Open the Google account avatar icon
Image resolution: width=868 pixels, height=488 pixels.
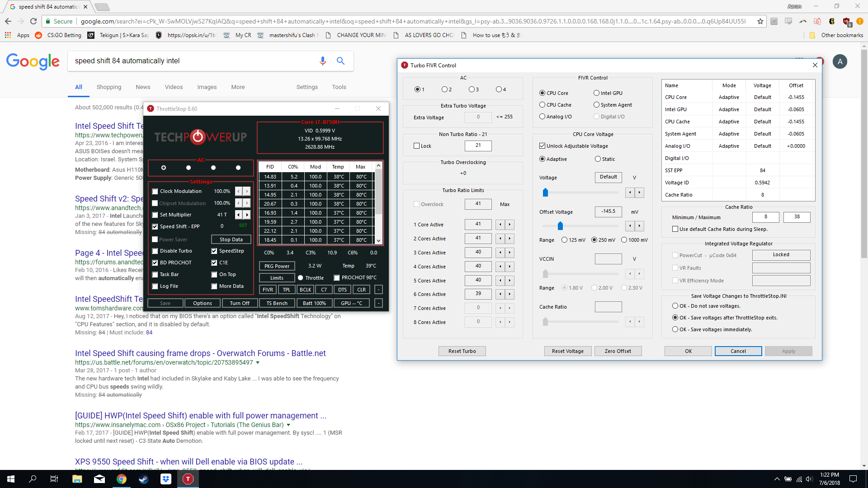point(840,61)
